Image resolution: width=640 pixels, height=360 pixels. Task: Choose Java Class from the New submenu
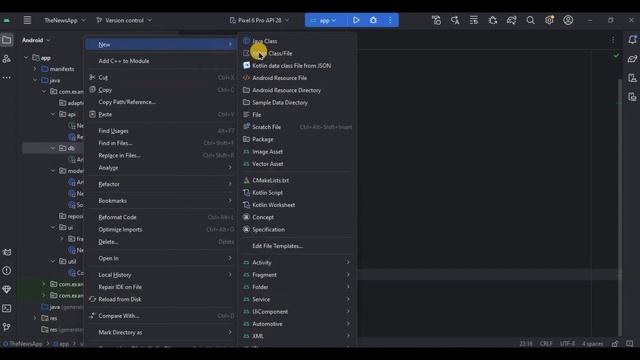[297, 41]
